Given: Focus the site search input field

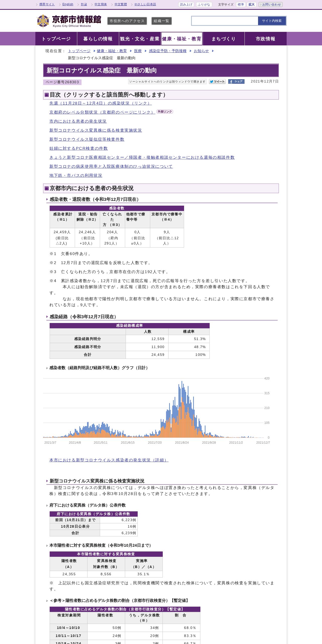Looking at the screenshot, I should [x=225, y=21].
